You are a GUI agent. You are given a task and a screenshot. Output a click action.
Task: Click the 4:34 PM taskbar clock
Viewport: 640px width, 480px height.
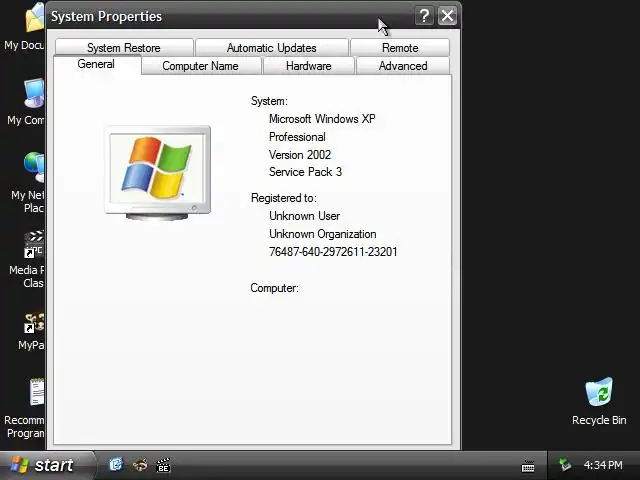pyautogui.click(x=603, y=465)
